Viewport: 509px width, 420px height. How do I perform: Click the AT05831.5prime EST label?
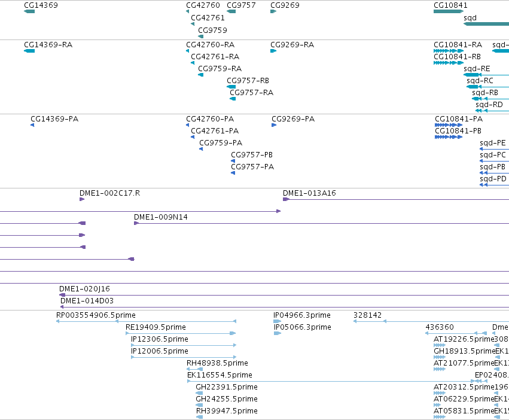pyautogui.click(x=464, y=411)
